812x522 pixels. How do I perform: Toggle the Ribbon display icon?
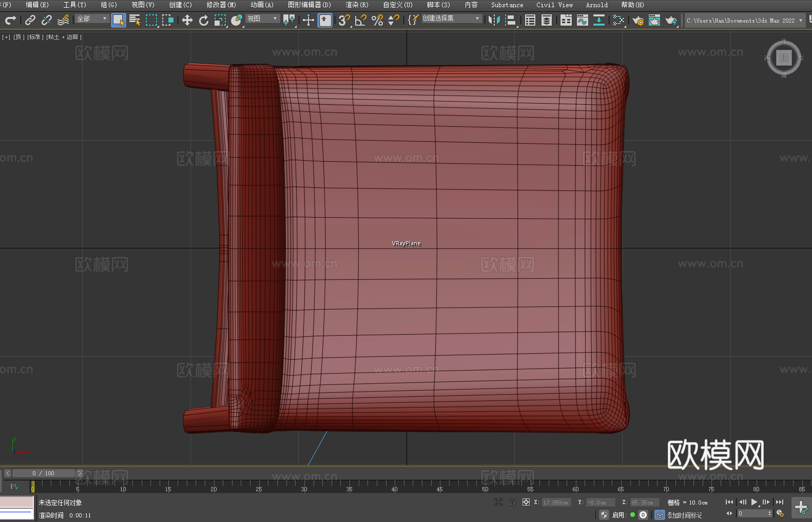pos(566,20)
